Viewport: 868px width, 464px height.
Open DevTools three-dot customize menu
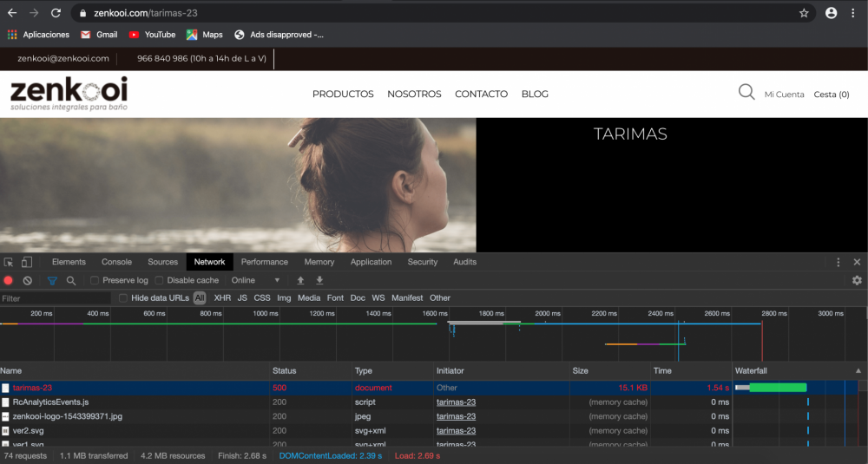838,262
